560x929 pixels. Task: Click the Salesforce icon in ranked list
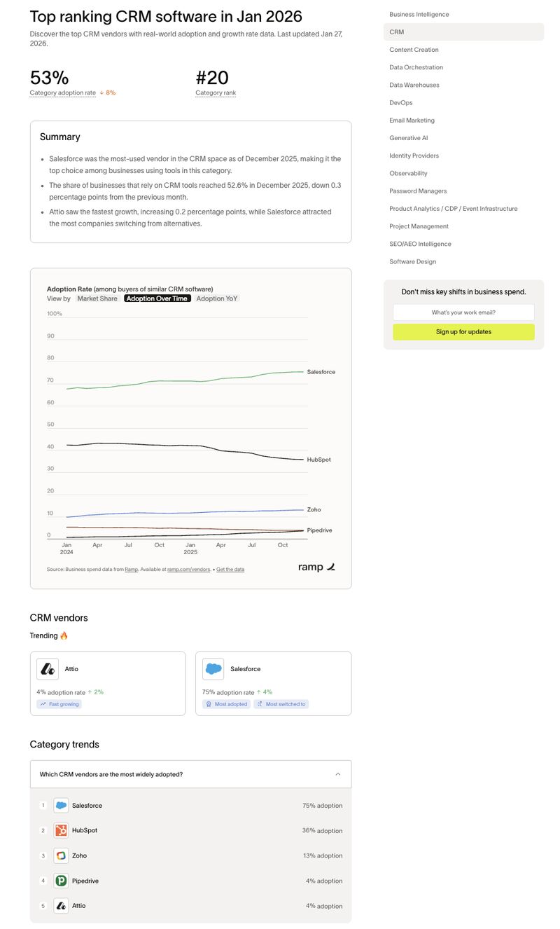point(61,806)
